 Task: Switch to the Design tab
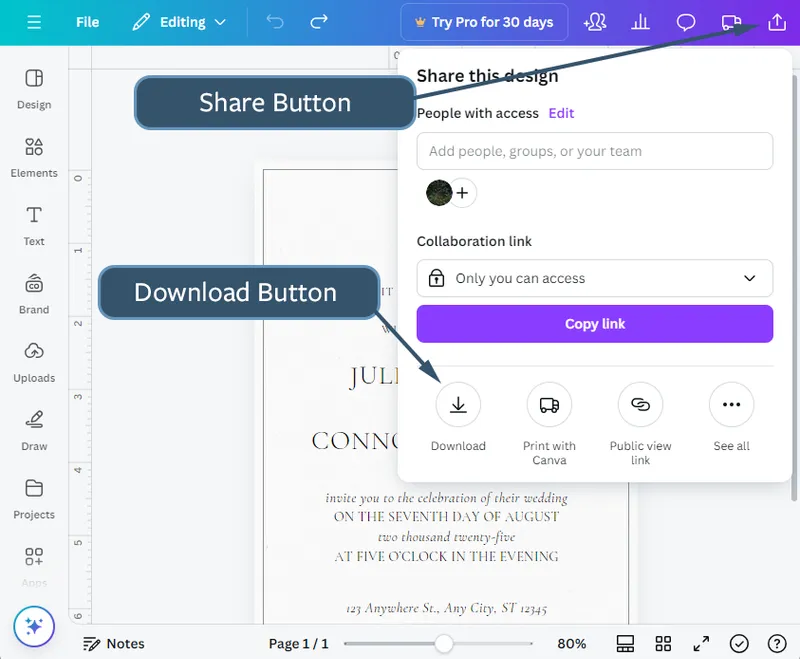(x=33, y=90)
